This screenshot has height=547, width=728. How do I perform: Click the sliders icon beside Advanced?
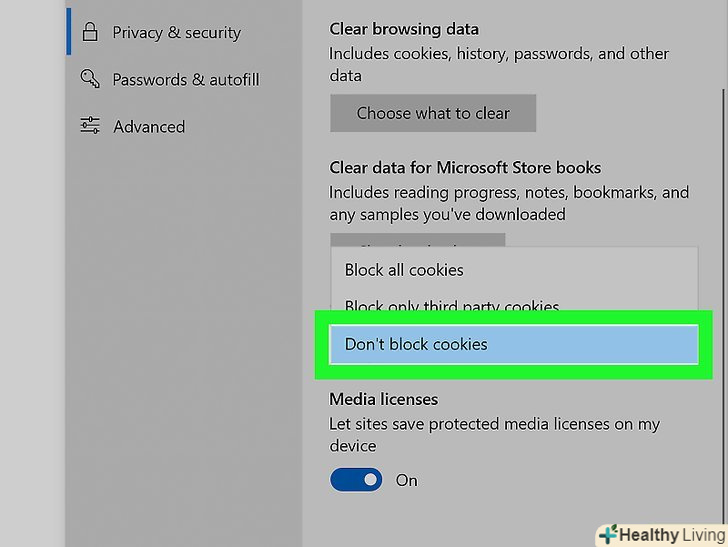(x=90, y=126)
